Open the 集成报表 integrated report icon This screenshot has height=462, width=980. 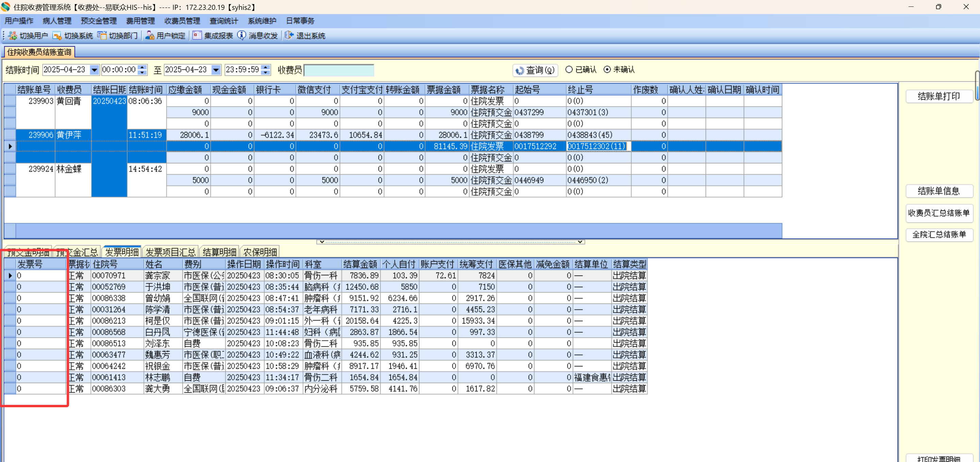click(x=197, y=35)
